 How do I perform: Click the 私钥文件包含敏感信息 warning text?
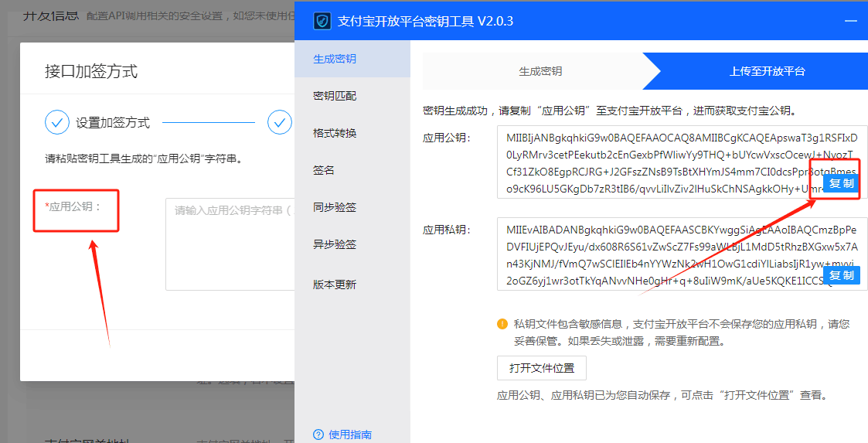682,332
